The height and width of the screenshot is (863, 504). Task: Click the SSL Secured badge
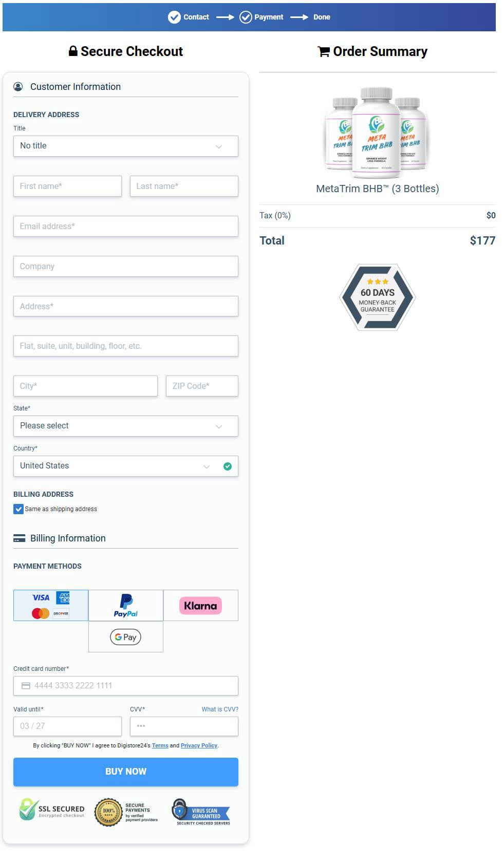(x=52, y=811)
